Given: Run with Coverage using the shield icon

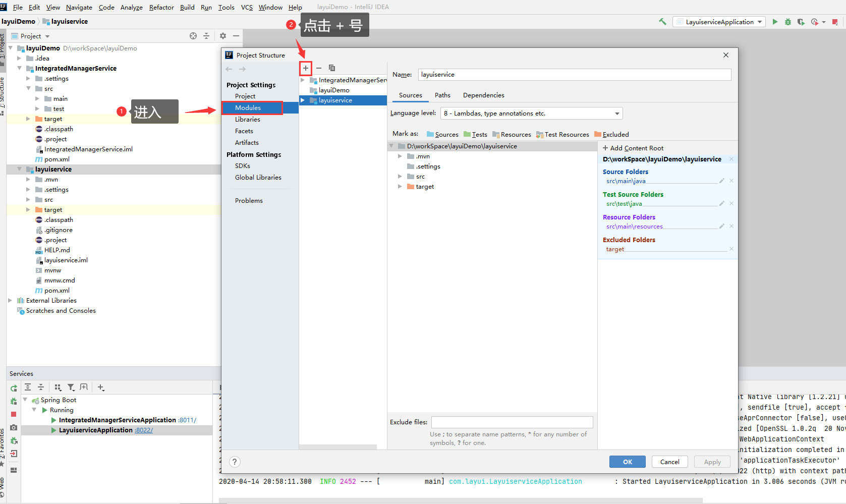Looking at the screenshot, I should click(801, 22).
